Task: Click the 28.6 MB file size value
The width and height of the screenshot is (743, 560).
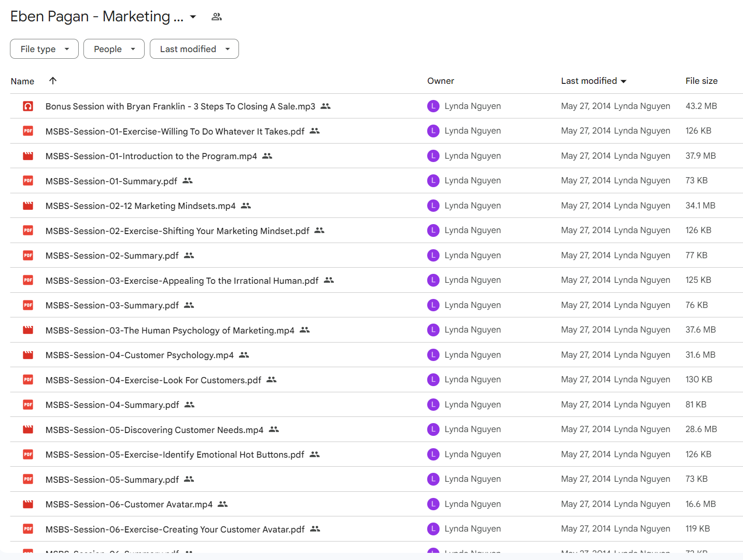Action: pyautogui.click(x=701, y=429)
